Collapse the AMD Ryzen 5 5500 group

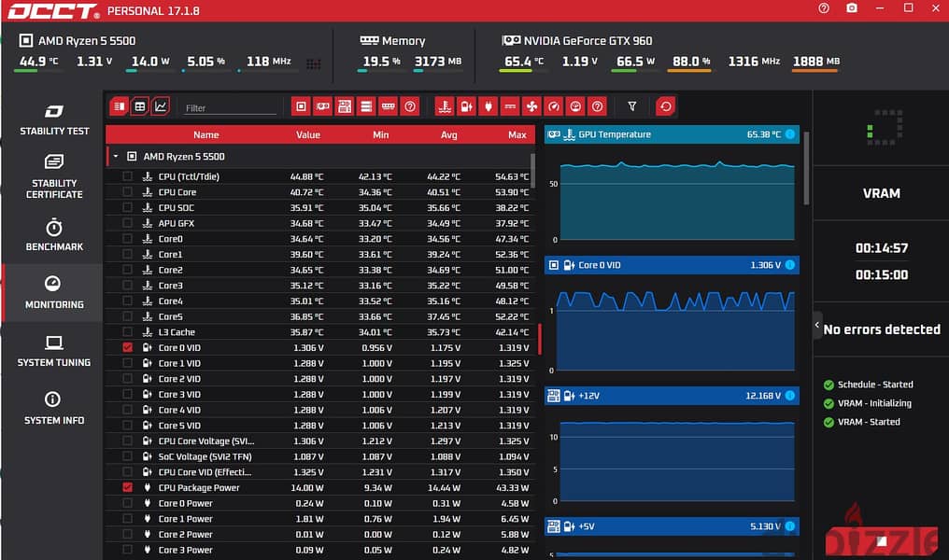coord(116,156)
